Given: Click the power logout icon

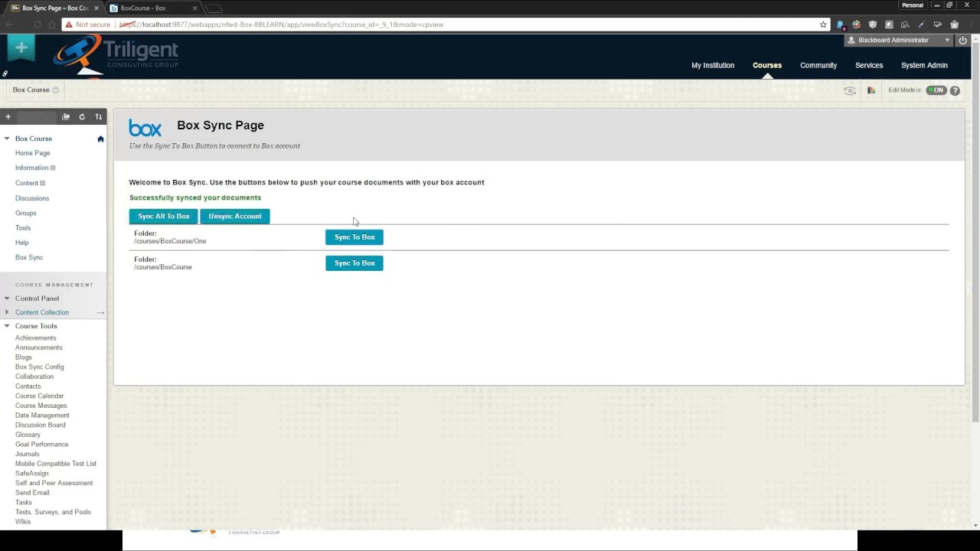Looking at the screenshot, I should (x=962, y=41).
